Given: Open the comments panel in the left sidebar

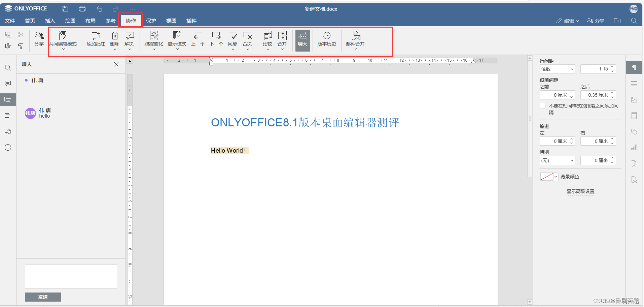Looking at the screenshot, I should 8,83.
